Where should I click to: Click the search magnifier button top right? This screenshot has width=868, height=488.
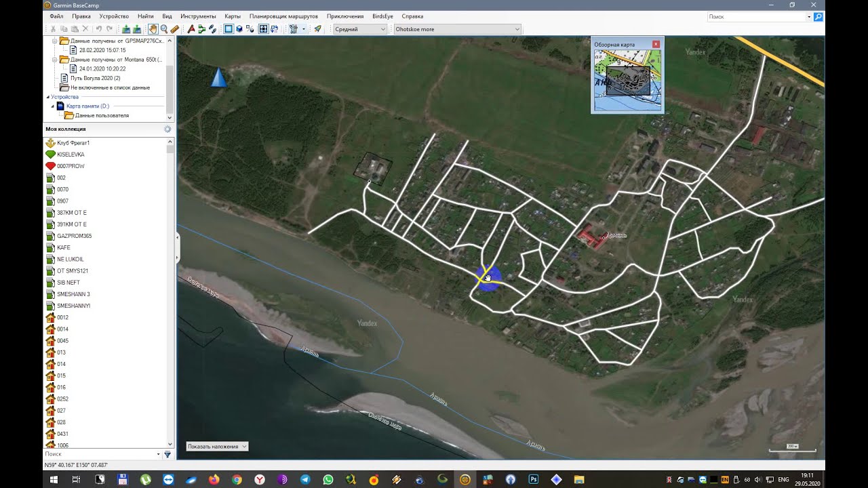point(818,16)
